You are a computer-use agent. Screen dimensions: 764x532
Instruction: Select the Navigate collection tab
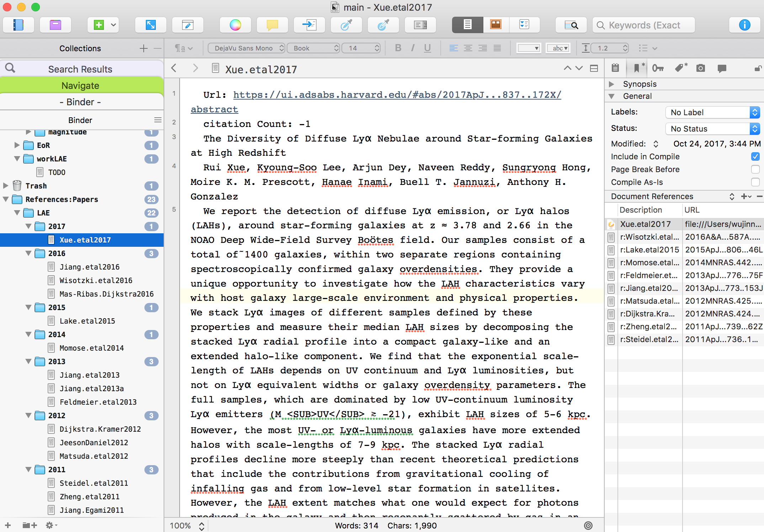[80, 86]
